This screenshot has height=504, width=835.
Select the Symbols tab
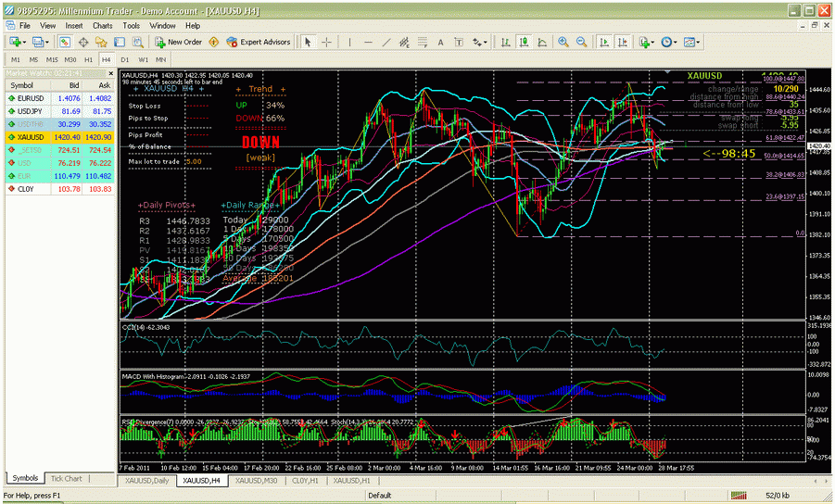(x=25, y=478)
